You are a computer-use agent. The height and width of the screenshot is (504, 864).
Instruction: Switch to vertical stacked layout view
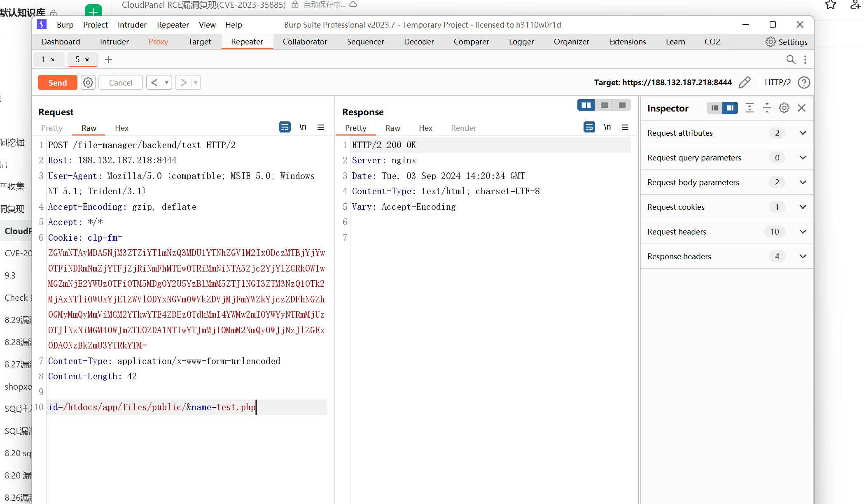[604, 105]
